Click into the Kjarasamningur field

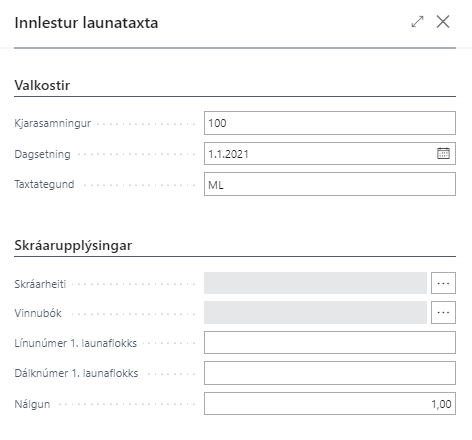[x=330, y=123]
